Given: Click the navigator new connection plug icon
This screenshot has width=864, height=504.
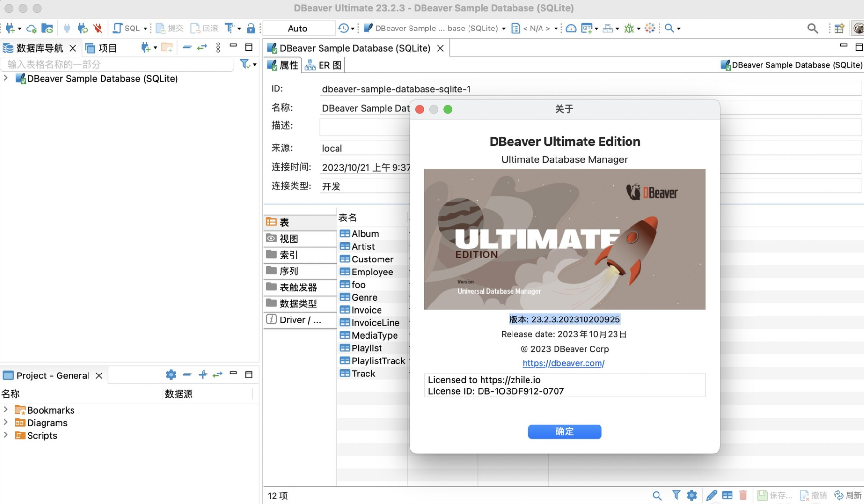Looking at the screenshot, I should 145,47.
